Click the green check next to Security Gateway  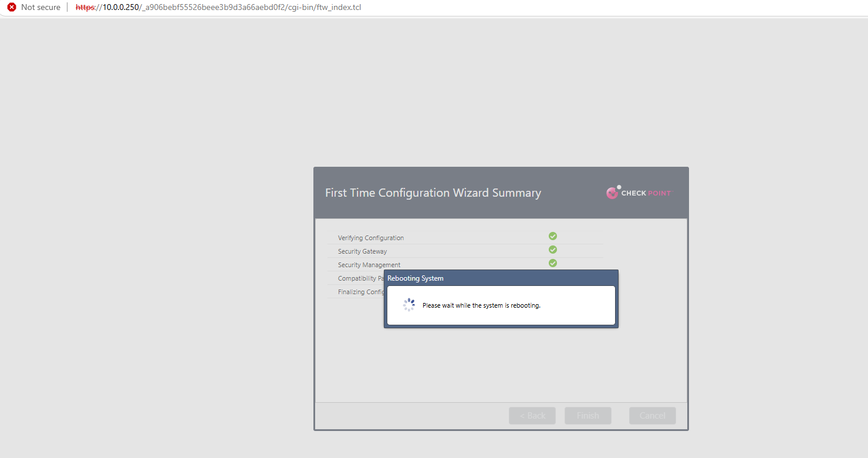tap(553, 250)
